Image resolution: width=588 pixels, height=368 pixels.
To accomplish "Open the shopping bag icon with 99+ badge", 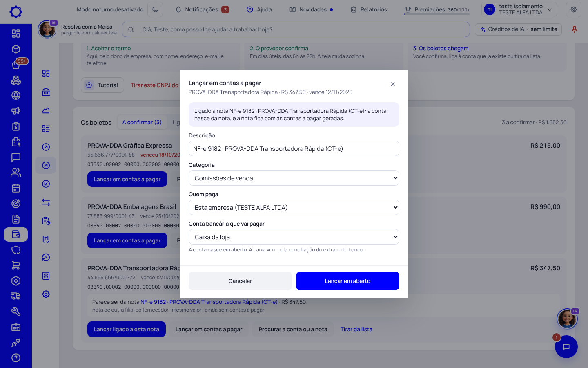I will click(x=16, y=65).
